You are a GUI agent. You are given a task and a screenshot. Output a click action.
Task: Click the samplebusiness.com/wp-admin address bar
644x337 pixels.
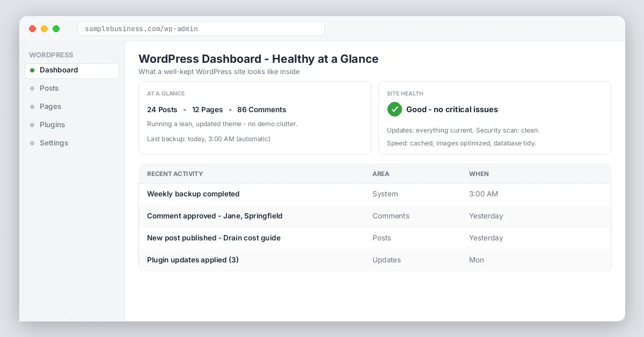201,28
